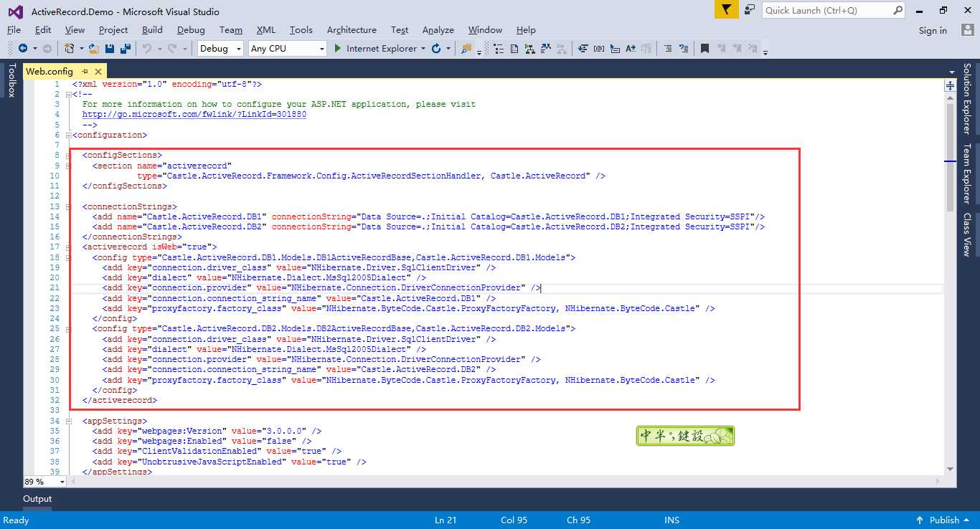Close the Web.config tab
The height and width of the screenshot is (529, 980).
[98, 71]
